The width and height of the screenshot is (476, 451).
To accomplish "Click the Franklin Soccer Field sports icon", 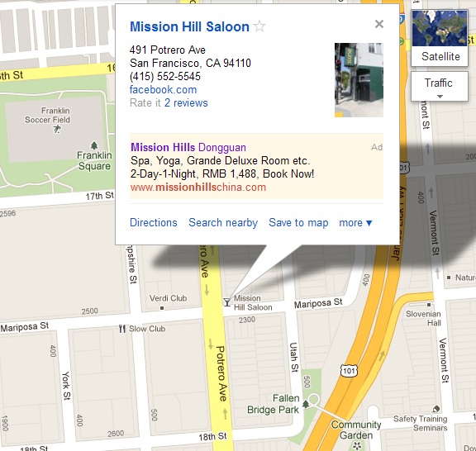I will click(x=57, y=130).
